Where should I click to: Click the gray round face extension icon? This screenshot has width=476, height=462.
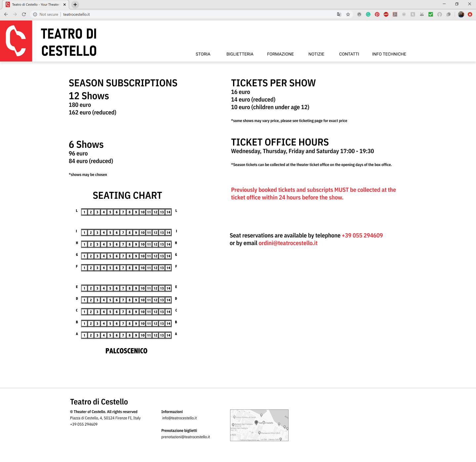(404, 14)
